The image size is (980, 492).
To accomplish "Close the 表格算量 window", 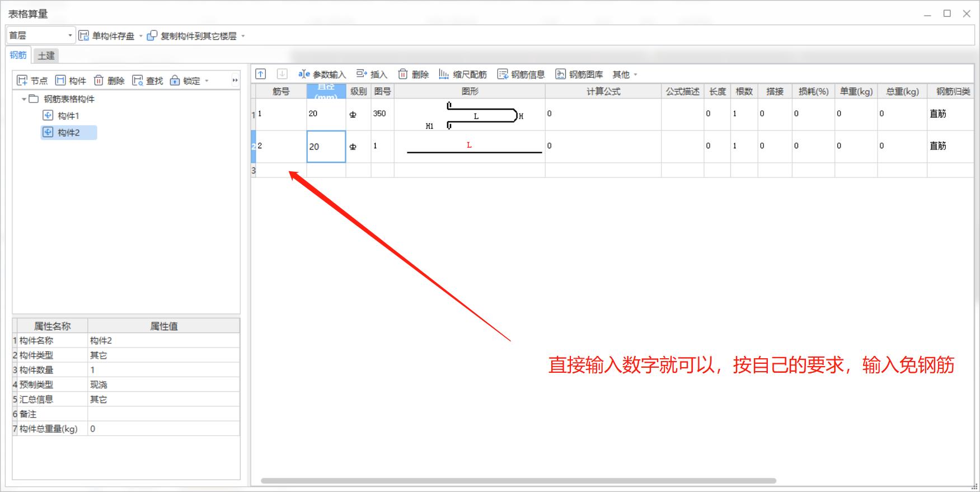I will pyautogui.click(x=967, y=13).
